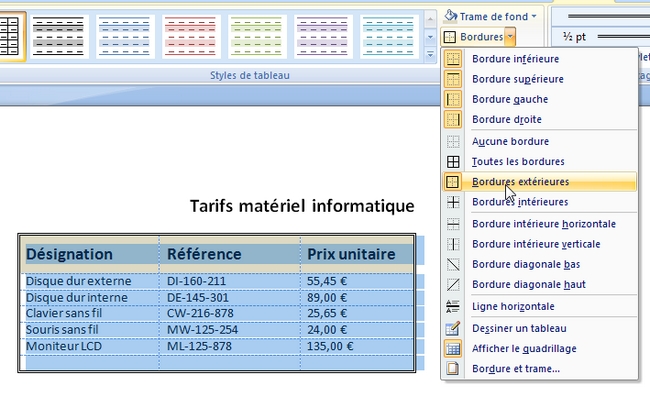Choose Aucune bordure menu entry
Screen dimensions: 650x397
click(x=540, y=141)
